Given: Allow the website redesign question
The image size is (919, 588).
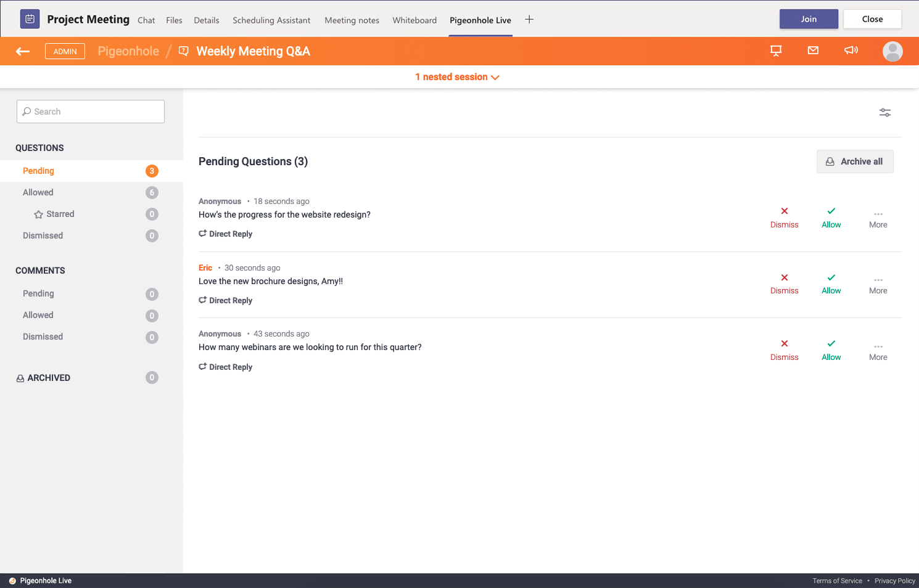Looking at the screenshot, I should (831, 218).
